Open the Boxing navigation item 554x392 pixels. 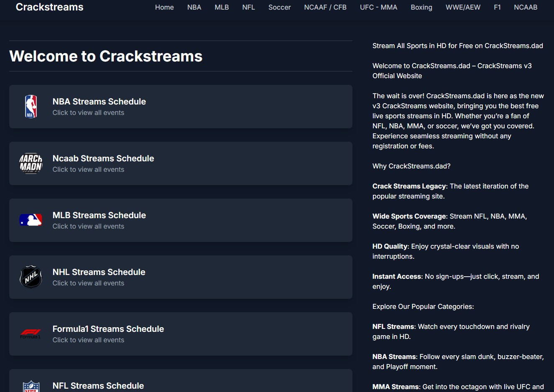421,7
